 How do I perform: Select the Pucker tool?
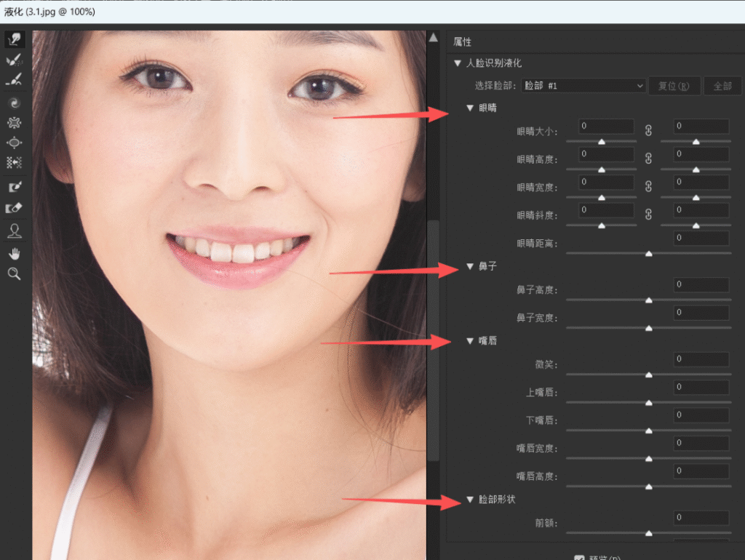pos(15,123)
